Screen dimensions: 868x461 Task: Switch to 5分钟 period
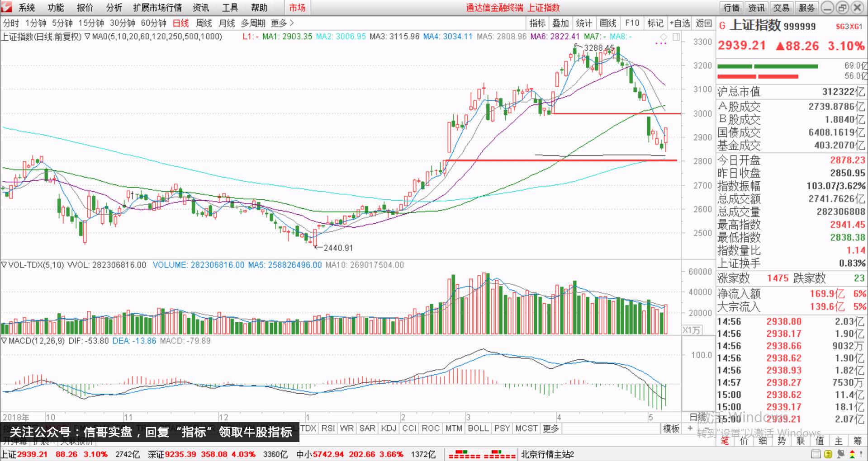[x=62, y=23]
